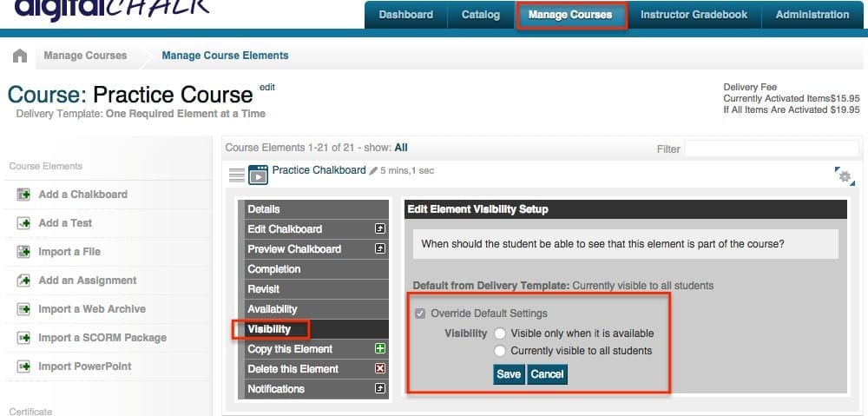Click Import a File link text
Viewport: 868px width, 416px height.
point(69,252)
